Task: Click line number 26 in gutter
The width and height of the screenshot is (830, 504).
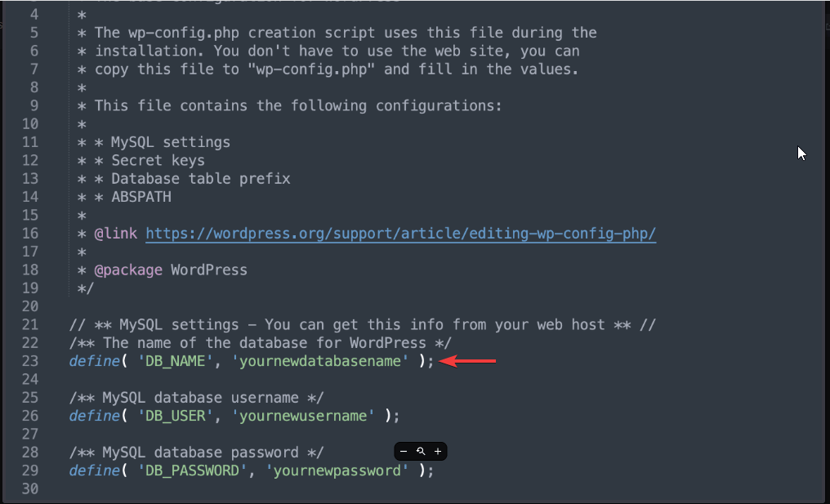Action: click(x=30, y=416)
